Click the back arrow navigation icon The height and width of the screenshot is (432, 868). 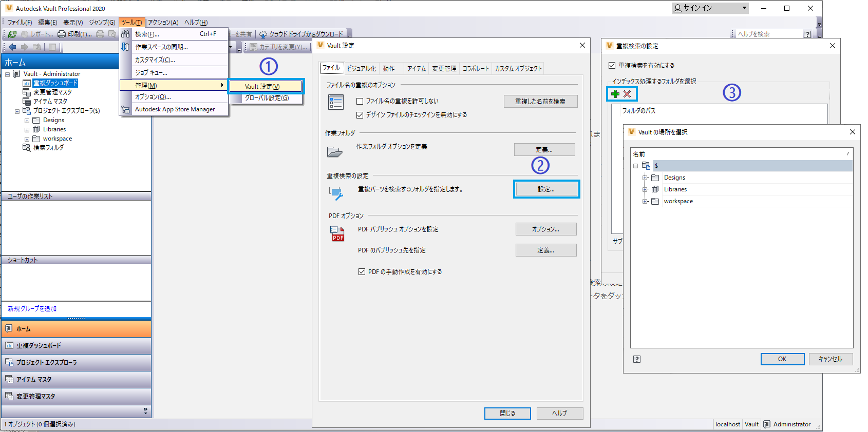(13, 47)
